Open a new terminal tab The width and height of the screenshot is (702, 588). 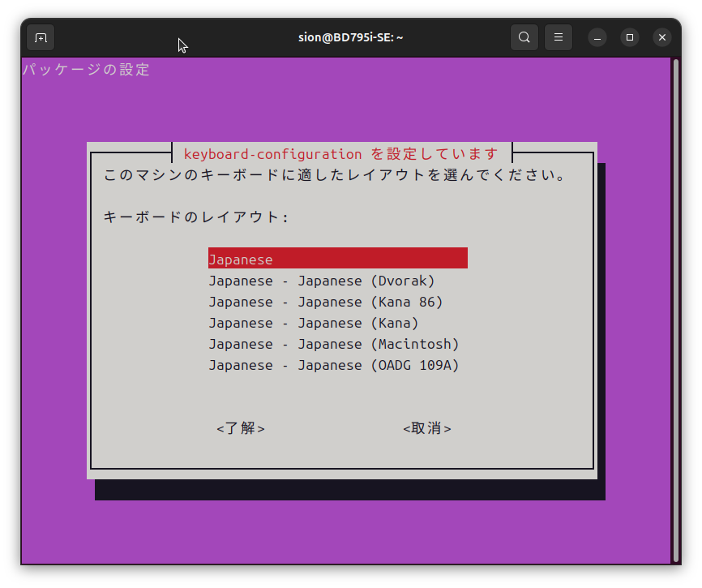pyautogui.click(x=41, y=37)
